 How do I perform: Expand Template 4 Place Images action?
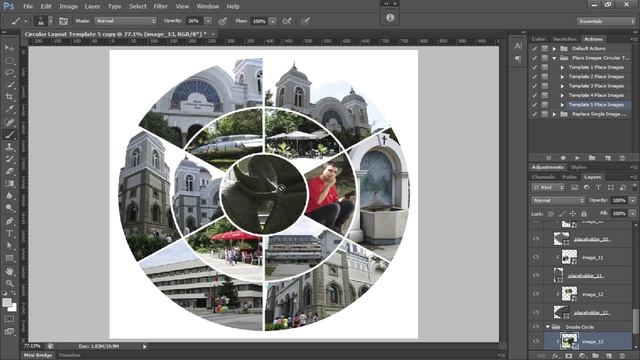[x=562, y=96]
